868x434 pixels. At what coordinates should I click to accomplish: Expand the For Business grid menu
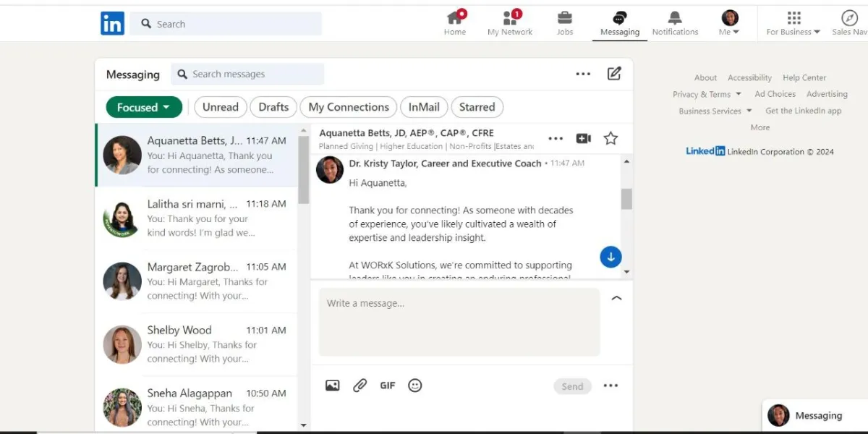(793, 23)
